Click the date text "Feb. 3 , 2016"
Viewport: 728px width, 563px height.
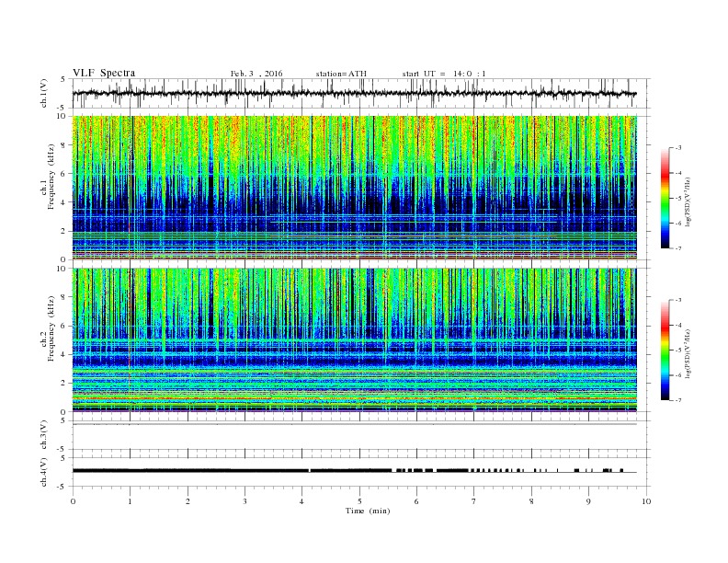[256, 74]
